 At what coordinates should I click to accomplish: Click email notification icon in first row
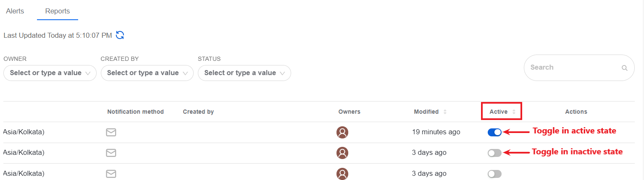tap(111, 133)
